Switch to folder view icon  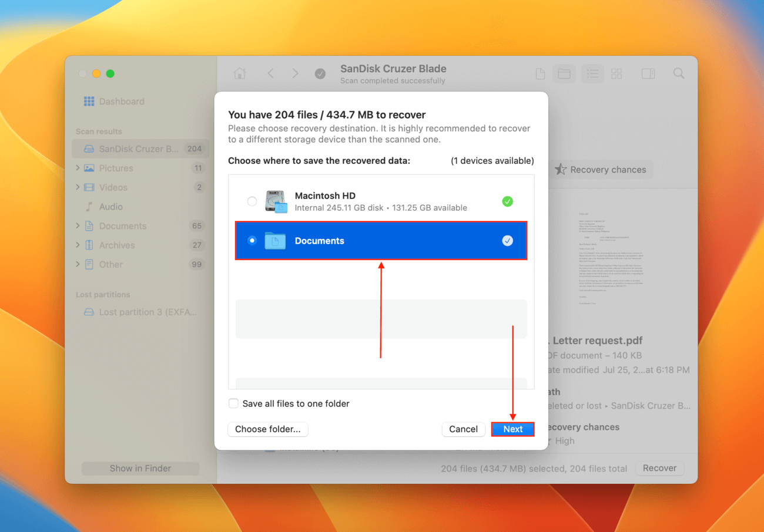[564, 73]
